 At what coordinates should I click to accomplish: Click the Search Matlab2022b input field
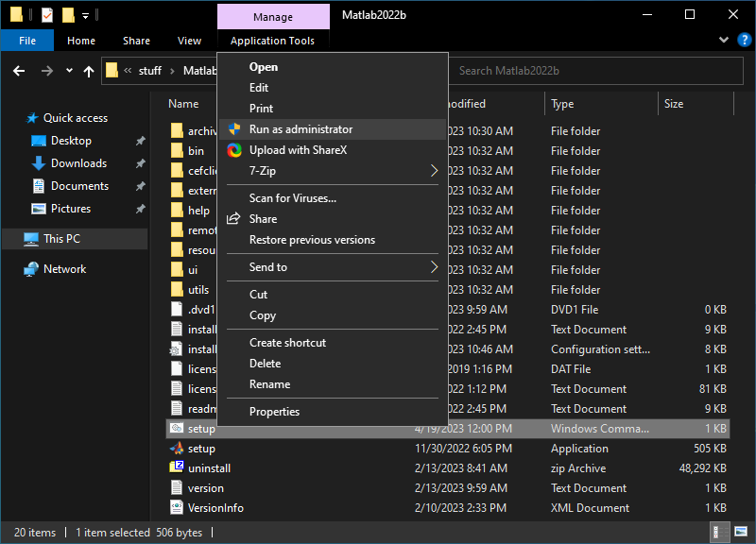(586, 71)
